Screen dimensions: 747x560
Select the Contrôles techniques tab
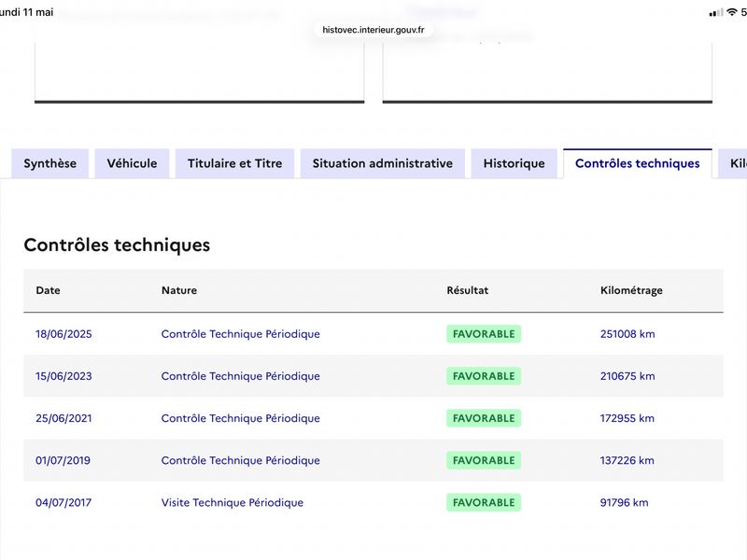(638, 163)
